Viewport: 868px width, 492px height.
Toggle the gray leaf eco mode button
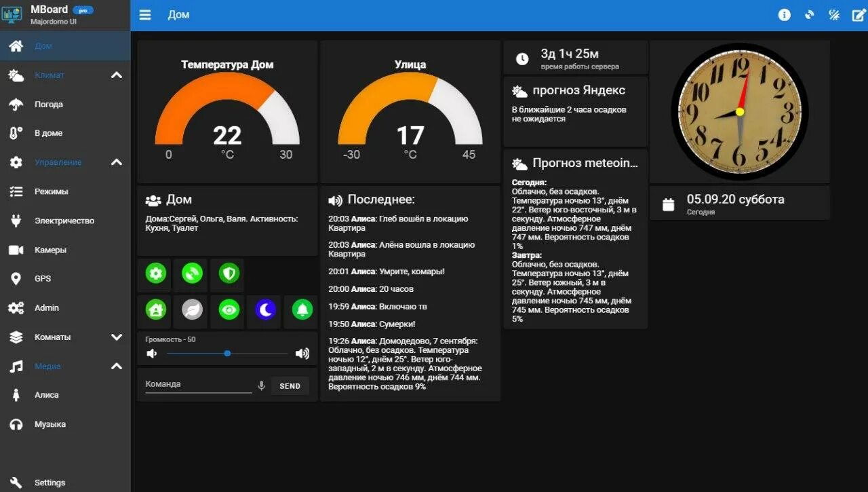coord(193,310)
